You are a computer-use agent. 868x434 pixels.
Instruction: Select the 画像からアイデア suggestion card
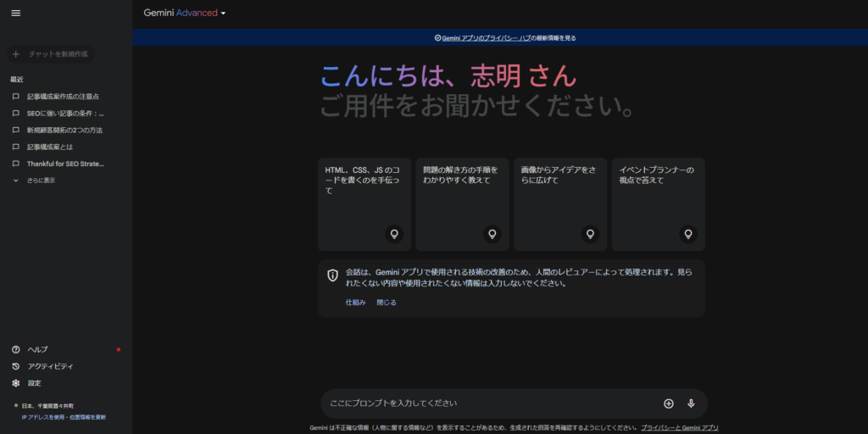(560, 204)
